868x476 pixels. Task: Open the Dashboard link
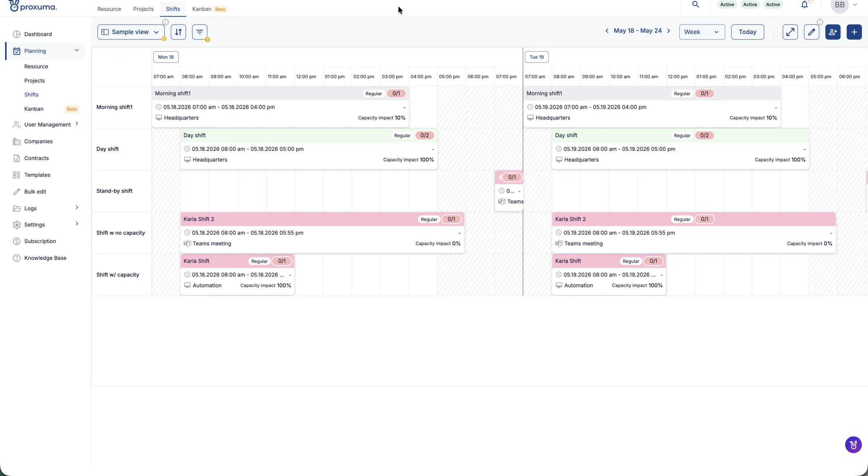(x=38, y=34)
